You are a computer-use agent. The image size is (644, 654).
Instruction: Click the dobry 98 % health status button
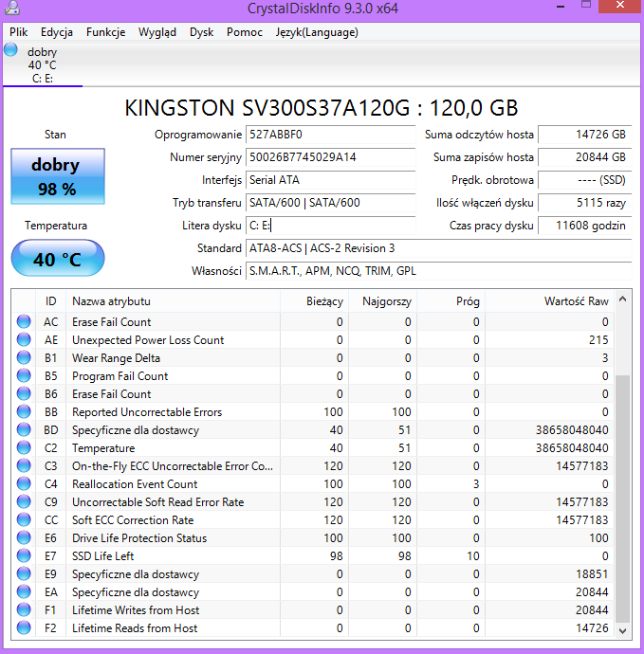58,176
